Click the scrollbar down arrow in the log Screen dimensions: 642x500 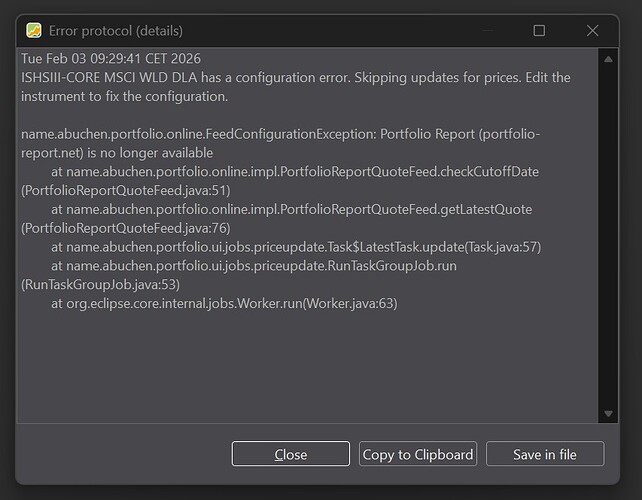pos(610,414)
